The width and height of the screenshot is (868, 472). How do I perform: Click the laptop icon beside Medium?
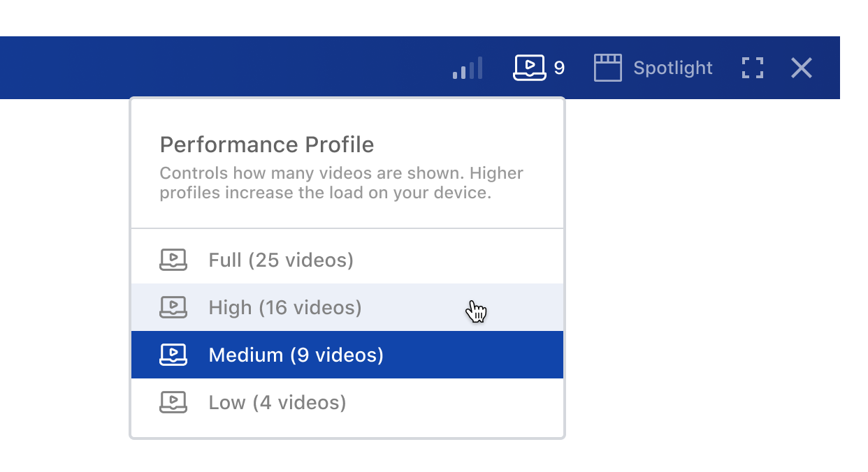(x=173, y=355)
